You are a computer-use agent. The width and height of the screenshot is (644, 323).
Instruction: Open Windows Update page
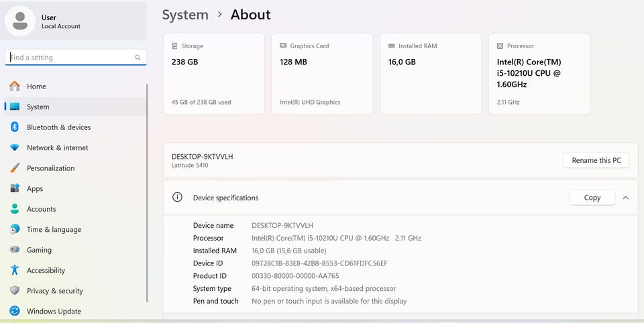[75, 311]
